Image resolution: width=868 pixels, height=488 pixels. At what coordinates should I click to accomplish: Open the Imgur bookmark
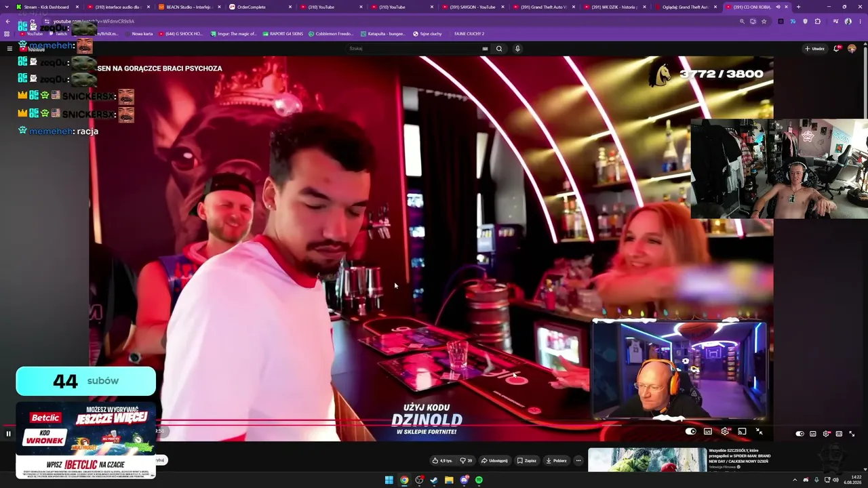(x=234, y=33)
